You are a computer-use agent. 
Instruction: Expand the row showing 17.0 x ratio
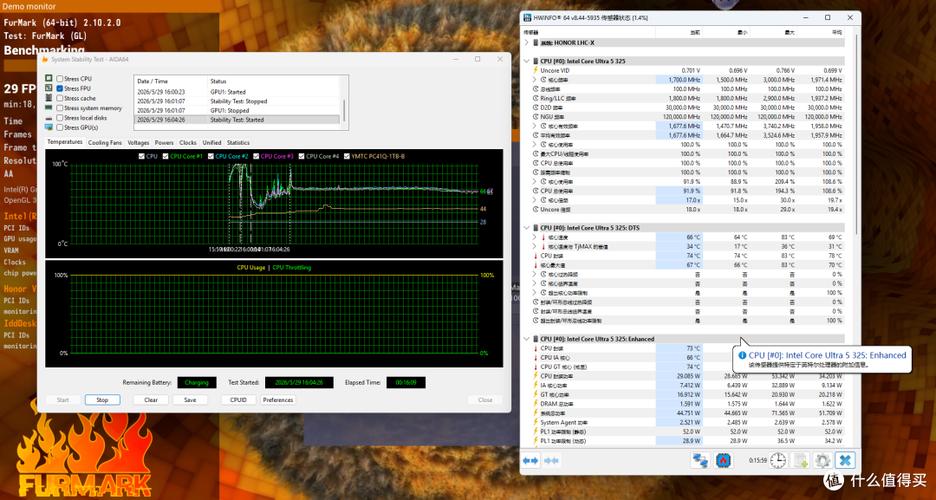coord(534,200)
